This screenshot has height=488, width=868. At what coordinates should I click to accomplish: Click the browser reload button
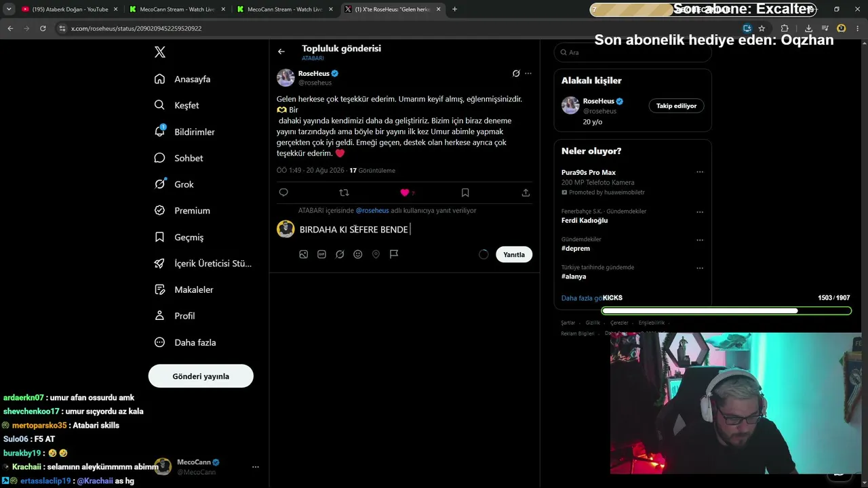pos(43,28)
